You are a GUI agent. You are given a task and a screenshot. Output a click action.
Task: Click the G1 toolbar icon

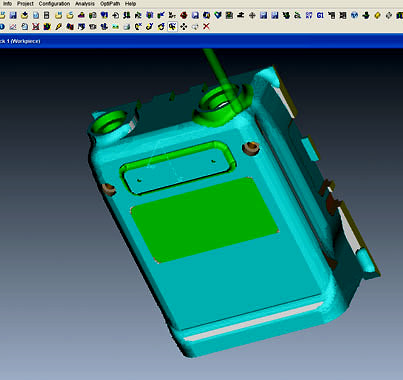[x=320, y=15]
